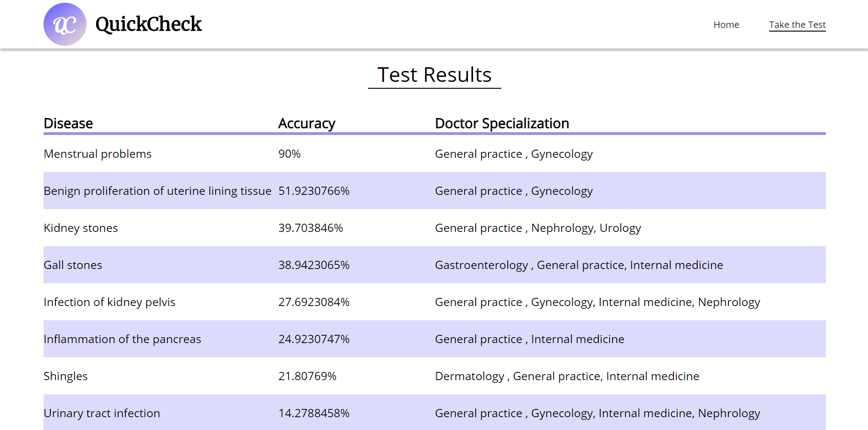This screenshot has width=868, height=430.
Task: Open the Home page link
Action: pos(726,25)
